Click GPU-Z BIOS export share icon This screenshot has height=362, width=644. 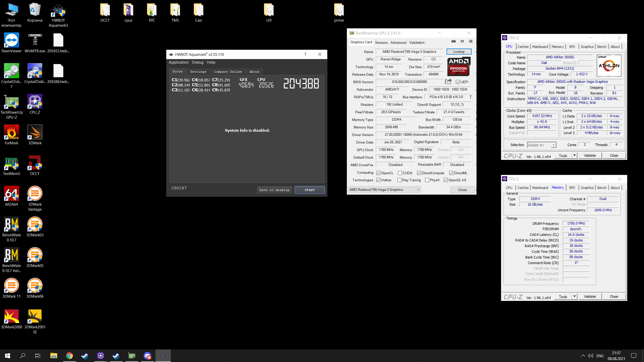tap(448, 81)
